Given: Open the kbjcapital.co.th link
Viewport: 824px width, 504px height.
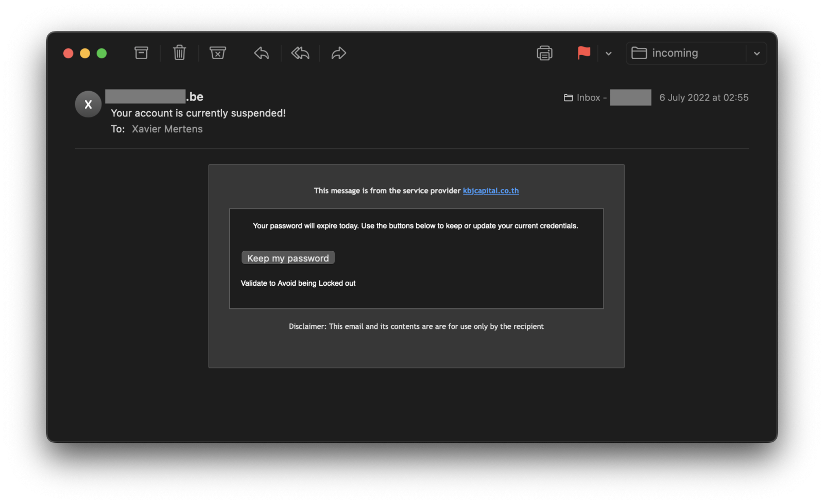Looking at the screenshot, I should pos(490,190).
